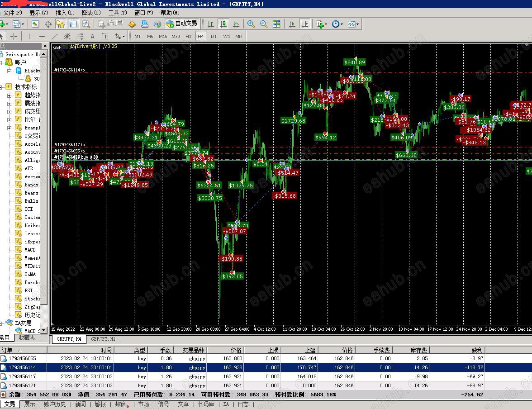Screen dimensions: 532x409
Task: Switch to the GBPJPY,H1 chart tab
Action: coord(103,339)
